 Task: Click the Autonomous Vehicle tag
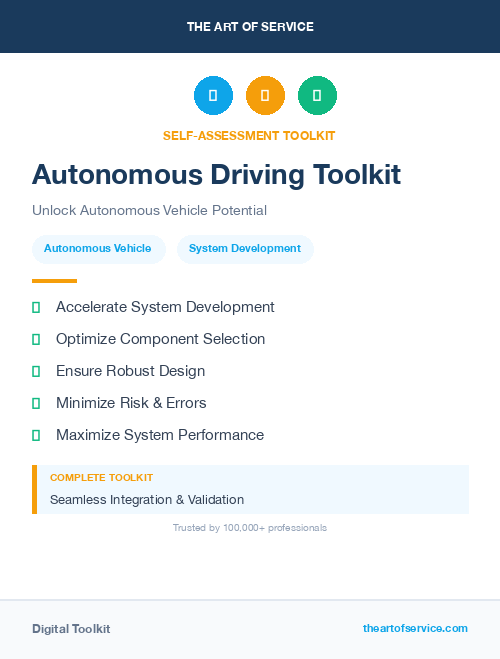click(99, 249)
